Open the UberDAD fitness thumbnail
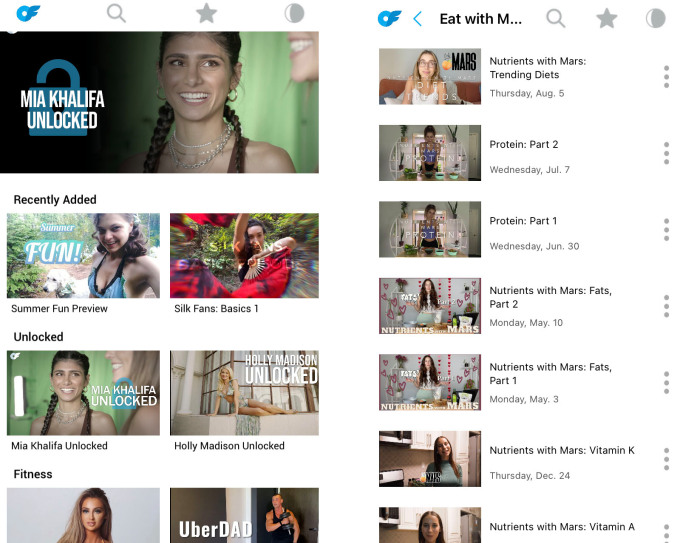 coord(244,516)
